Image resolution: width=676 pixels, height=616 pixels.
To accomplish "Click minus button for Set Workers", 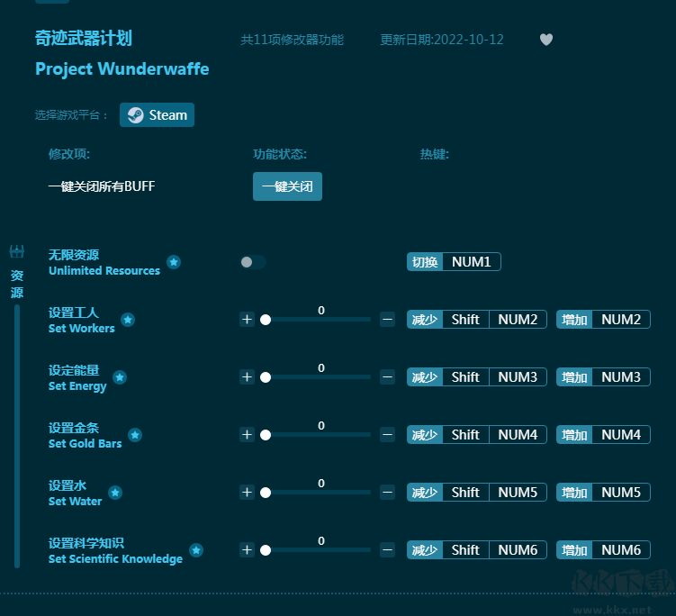I will click(388, 320).
